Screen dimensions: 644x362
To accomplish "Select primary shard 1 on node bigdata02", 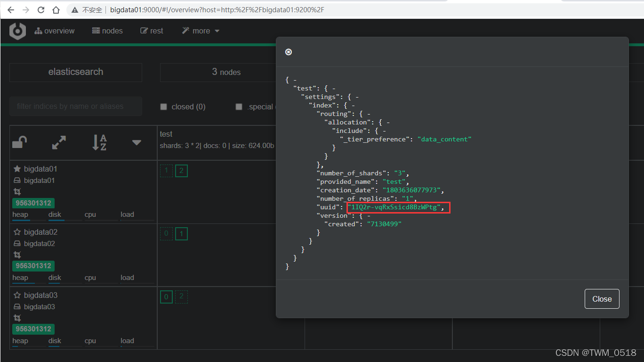I will [181, 234].
